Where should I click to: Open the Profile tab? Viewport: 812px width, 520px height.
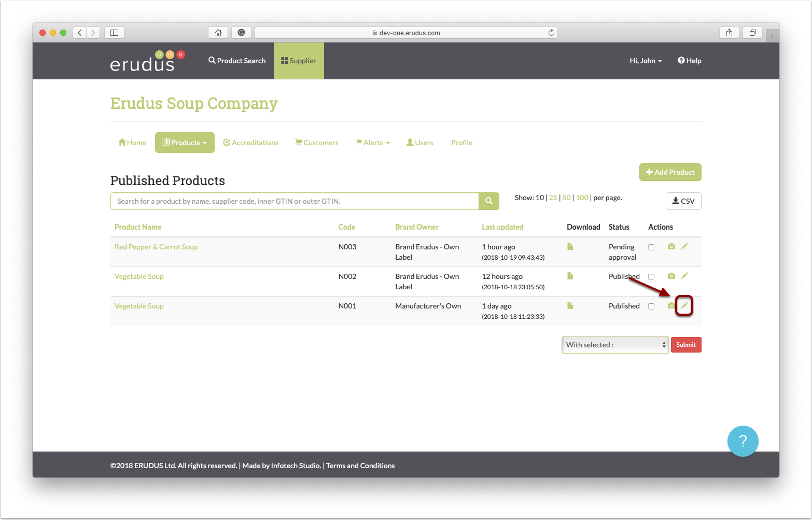coord(461,143)
